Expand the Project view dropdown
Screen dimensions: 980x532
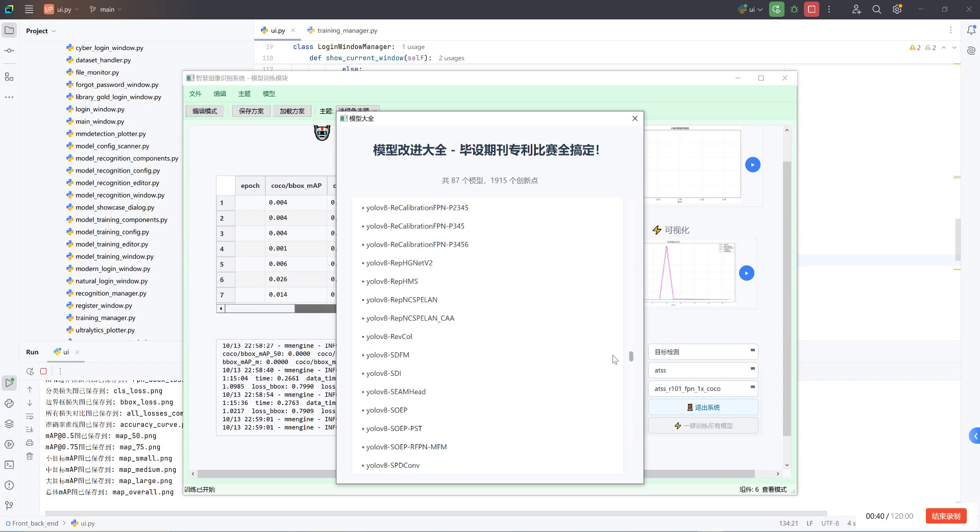[41, 31]
